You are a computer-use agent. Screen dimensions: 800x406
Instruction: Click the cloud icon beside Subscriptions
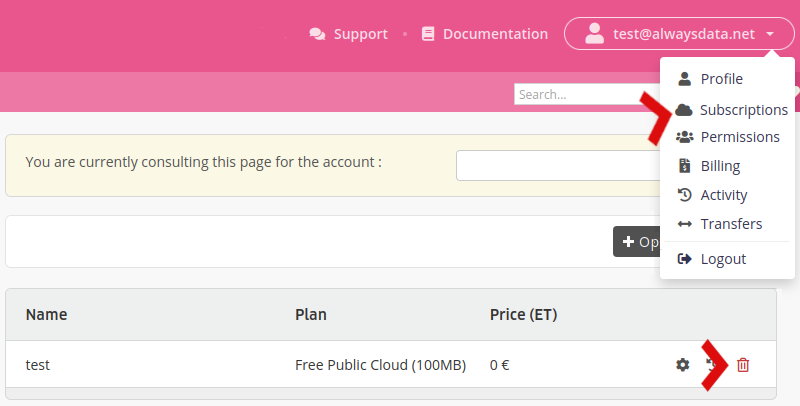(x=685, y=110)
